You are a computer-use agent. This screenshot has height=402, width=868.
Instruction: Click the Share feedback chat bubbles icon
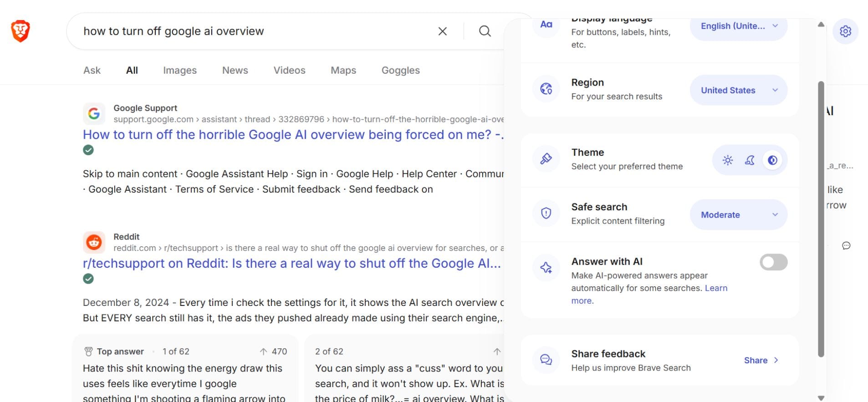coord(546,360)
